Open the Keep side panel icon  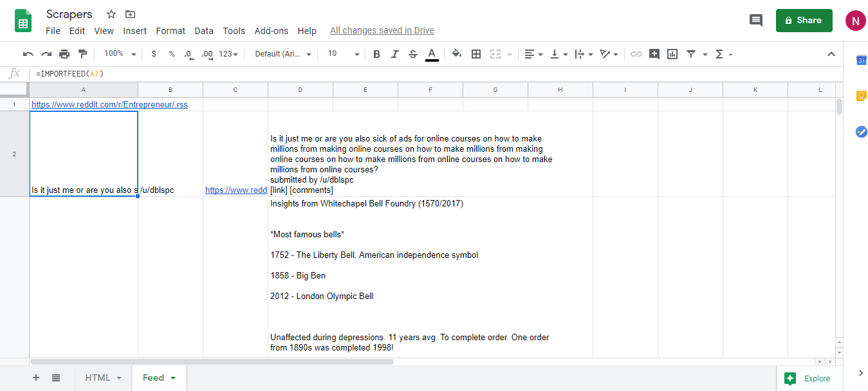pyautogui.click(x=861, y=96)
